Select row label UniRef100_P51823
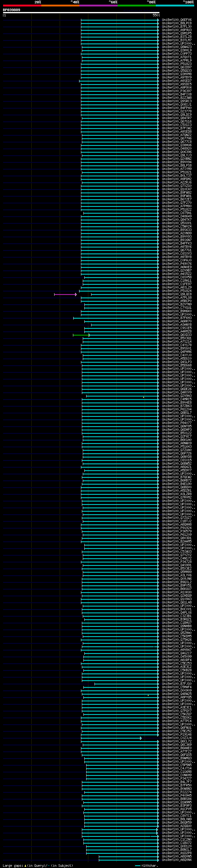 point(177,64)
